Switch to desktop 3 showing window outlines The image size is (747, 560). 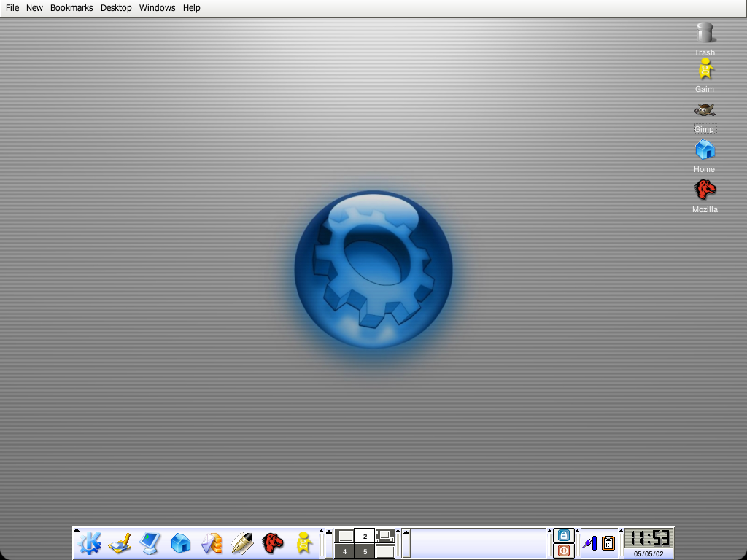click(385, 536)
